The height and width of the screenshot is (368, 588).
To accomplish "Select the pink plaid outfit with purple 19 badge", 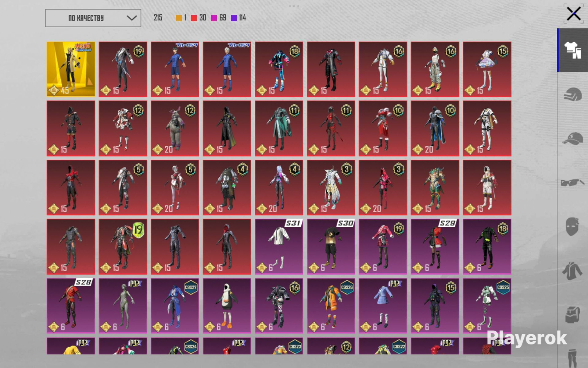I will [383, 247].
